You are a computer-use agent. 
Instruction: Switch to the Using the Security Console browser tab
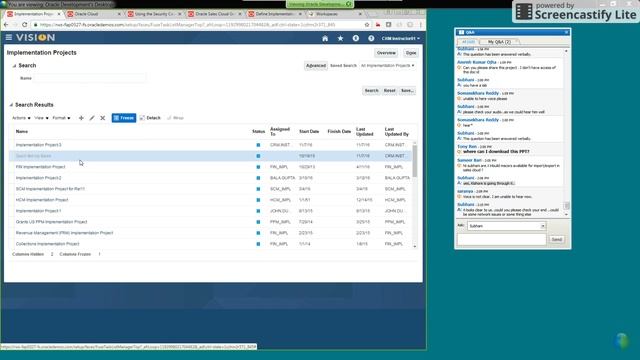point(153,14)
